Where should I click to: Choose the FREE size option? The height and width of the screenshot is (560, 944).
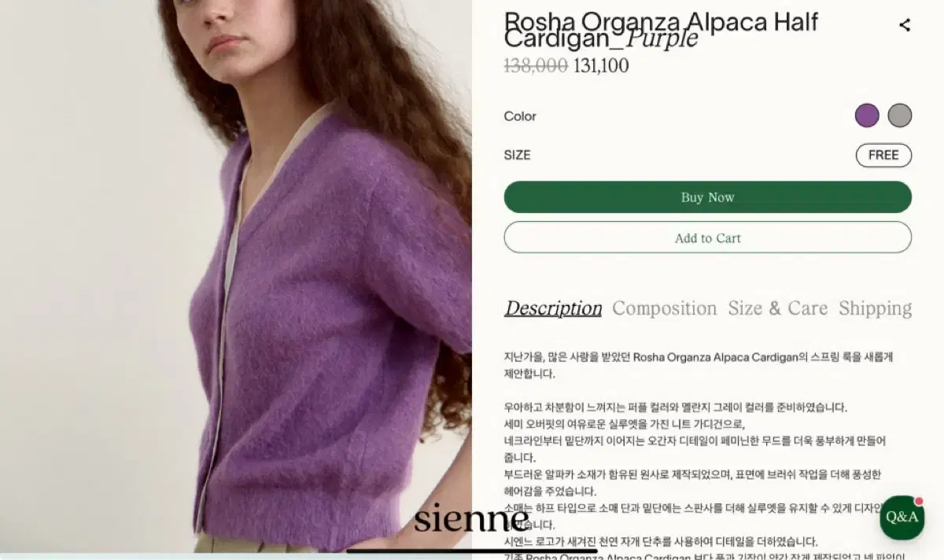883,155
